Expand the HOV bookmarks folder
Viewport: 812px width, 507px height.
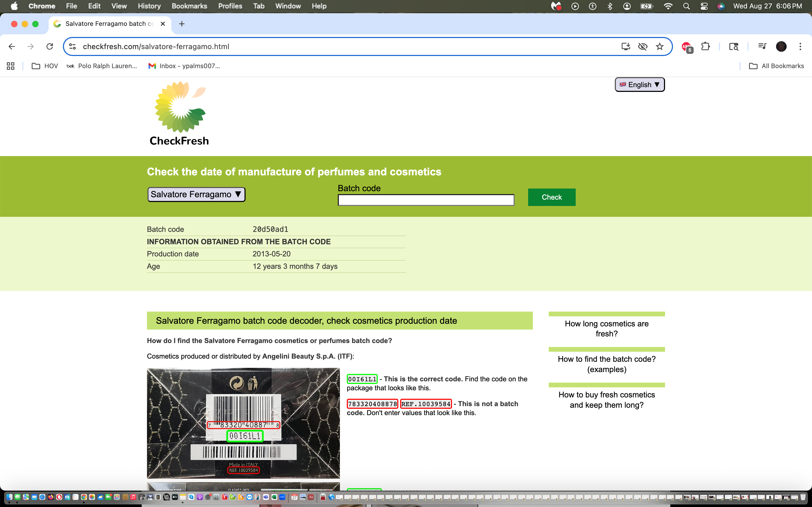[x=45, y=66]
